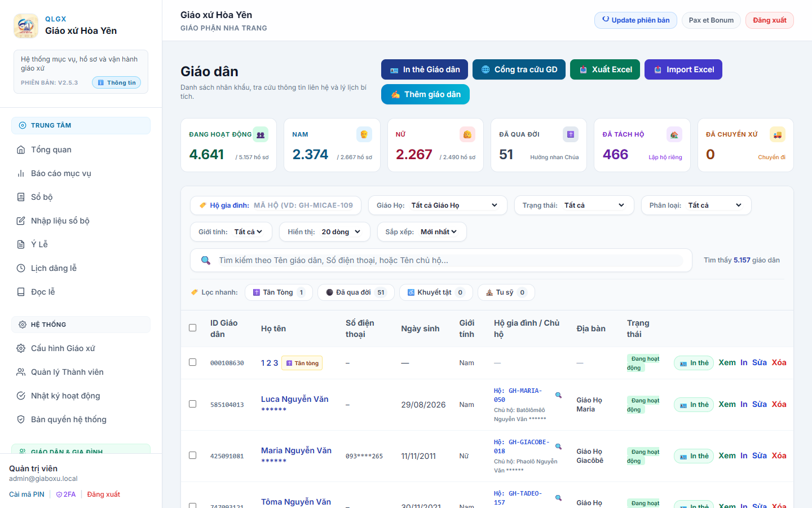This screenshot has width=812, height=508.
Task: Click magnifier icon beside GH-MARIA-050 household
Action: (558, 395)
